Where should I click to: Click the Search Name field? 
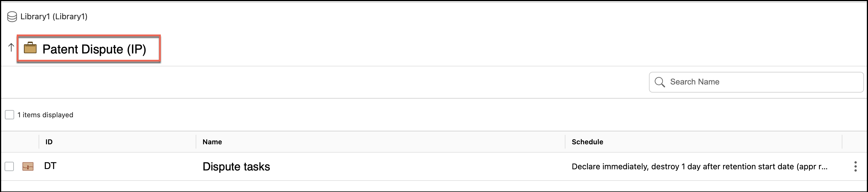pos(762,82)
